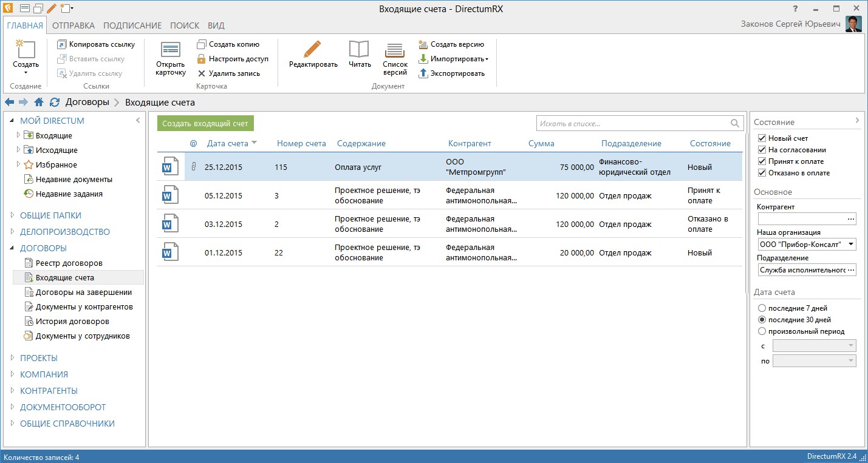Open the Список версий icon
This screenshot has height=463, width=868.
point(395,50)
